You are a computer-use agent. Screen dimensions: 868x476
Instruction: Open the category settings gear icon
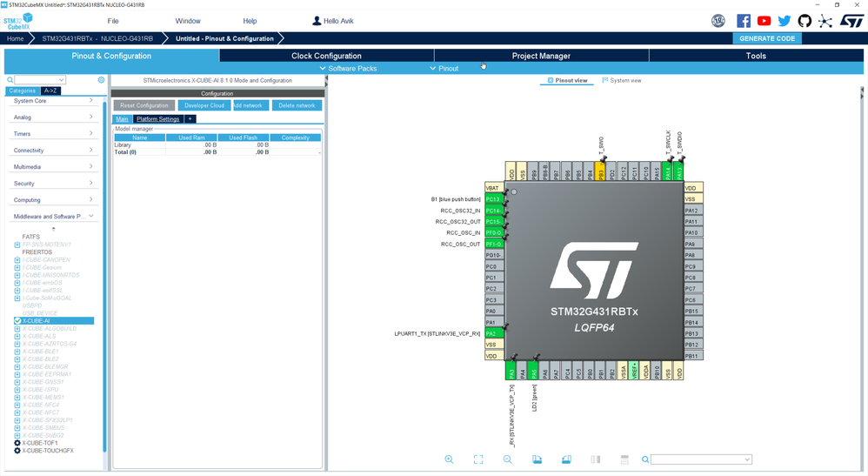click(x=101, y=80)
